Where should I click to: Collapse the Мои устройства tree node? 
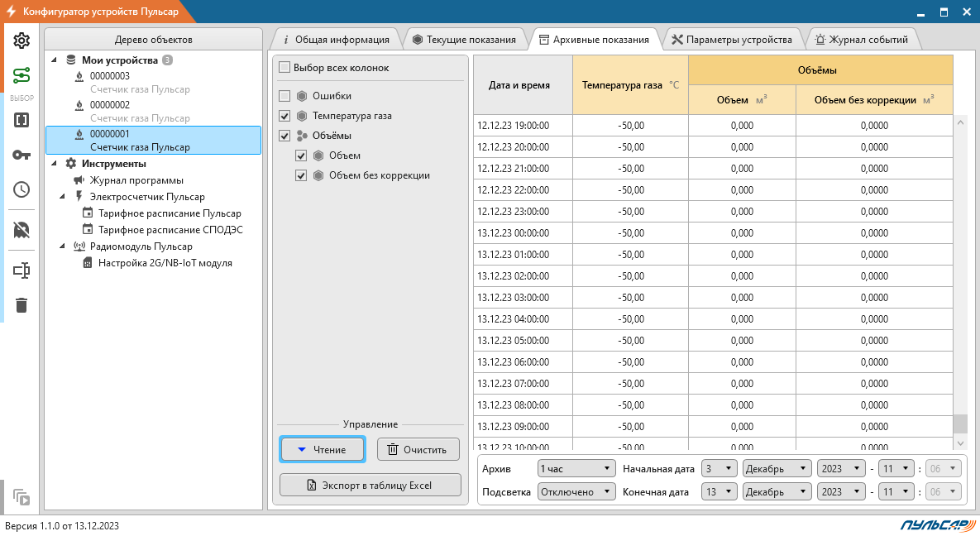(x=55, y=60)
